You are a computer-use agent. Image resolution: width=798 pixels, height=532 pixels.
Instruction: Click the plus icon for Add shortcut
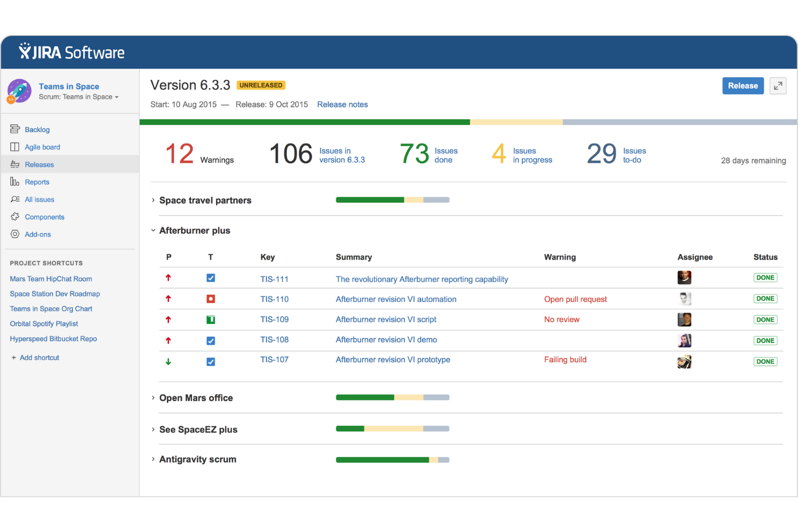13,357
